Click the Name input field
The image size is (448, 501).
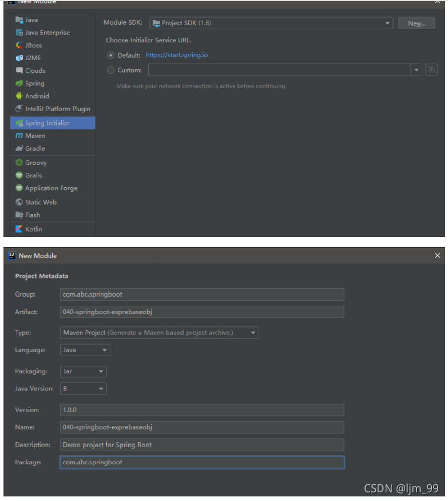coord(202,427)
